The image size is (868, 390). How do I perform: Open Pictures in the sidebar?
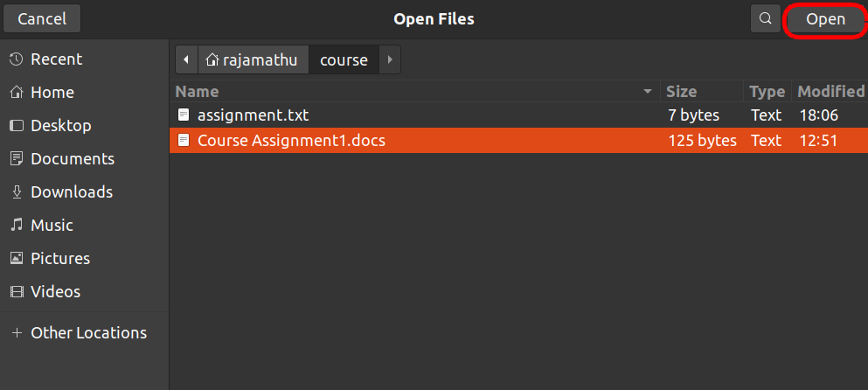(59, 259)
